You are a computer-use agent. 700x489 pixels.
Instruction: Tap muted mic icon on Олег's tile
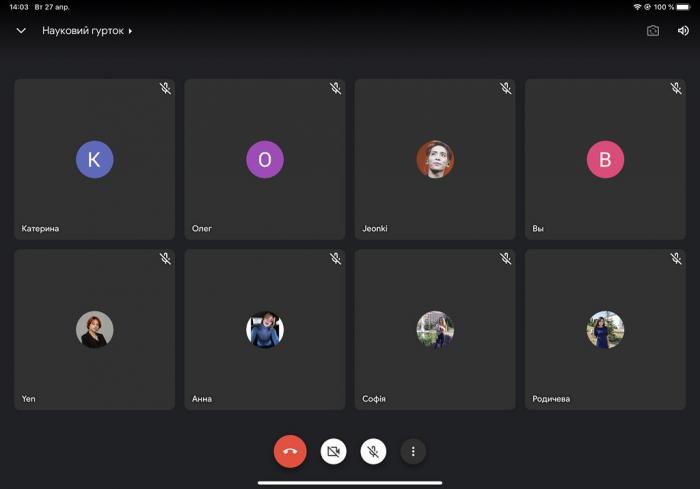coord(336,89)
